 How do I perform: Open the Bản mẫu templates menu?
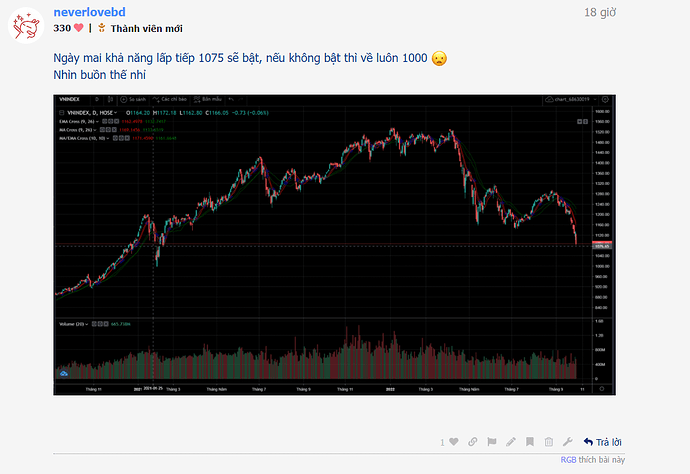tap(208, 100)
